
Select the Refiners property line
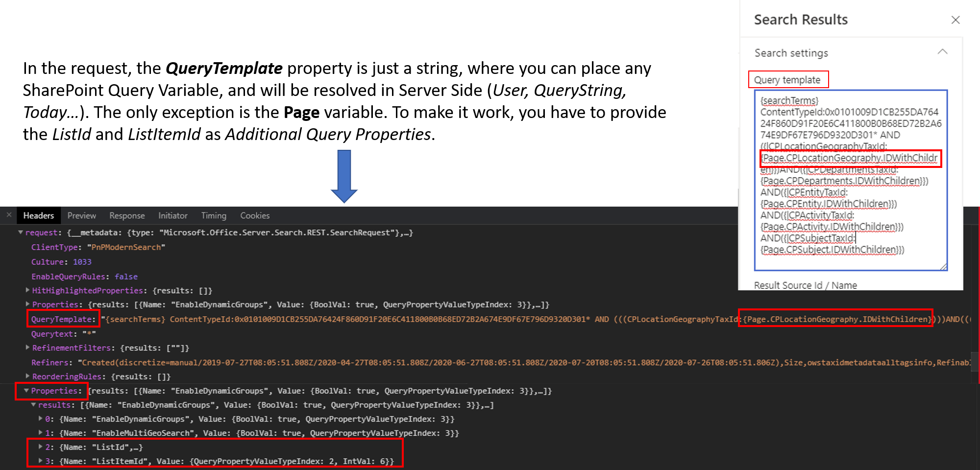click(500, 362)
